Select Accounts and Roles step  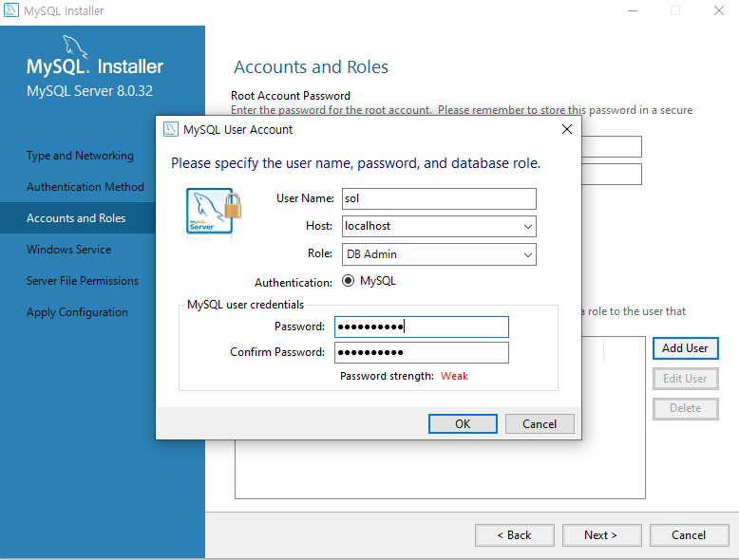pyautogui.click(x=76, y=218)
